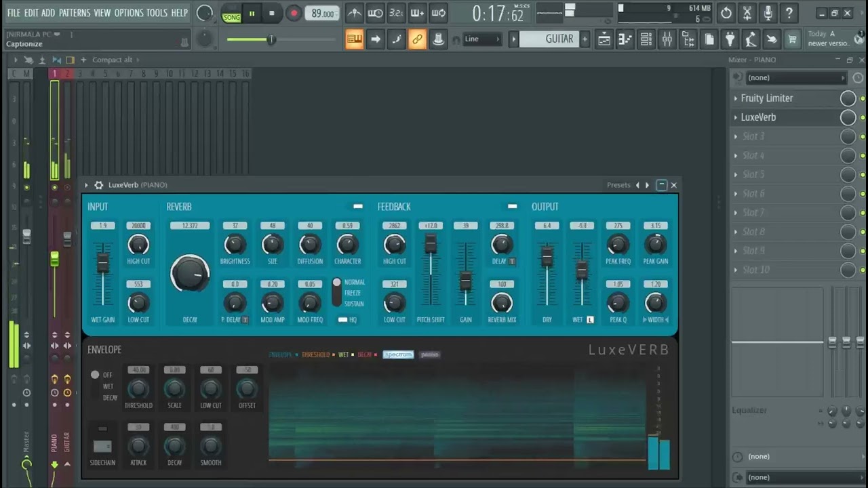Toggle Fruity Limiter enable LED
Image resolution: width=868 pixels, height=488 pixels.
click(863, 99)
